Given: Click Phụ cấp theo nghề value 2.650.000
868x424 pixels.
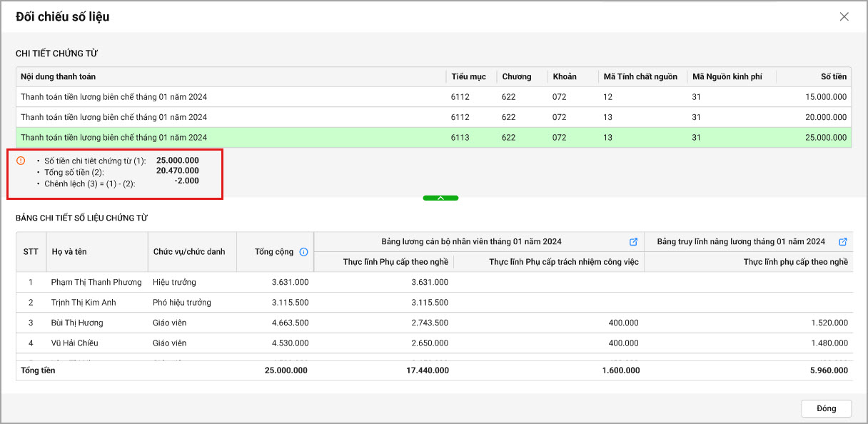Looking at the screenshot, I should (x=430, y=343).
